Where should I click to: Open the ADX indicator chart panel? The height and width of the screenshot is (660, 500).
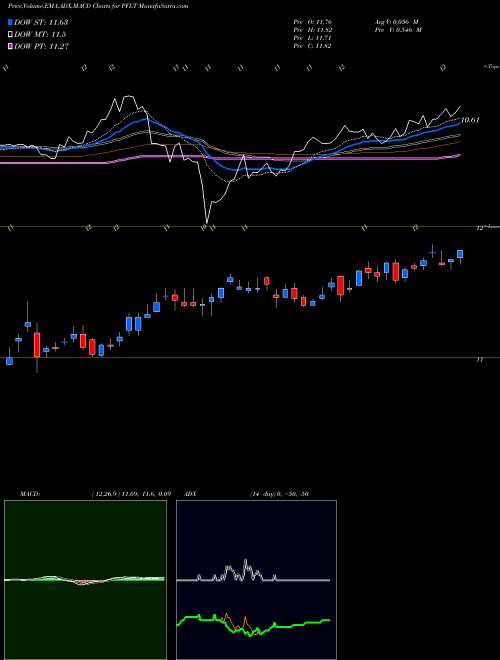[x=256, y=580]
